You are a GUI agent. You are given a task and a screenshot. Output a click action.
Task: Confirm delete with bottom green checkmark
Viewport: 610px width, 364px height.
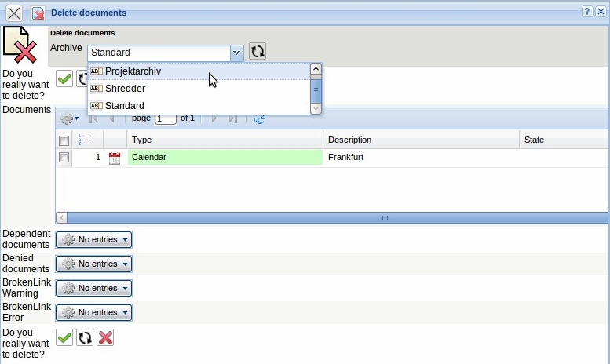64,337
